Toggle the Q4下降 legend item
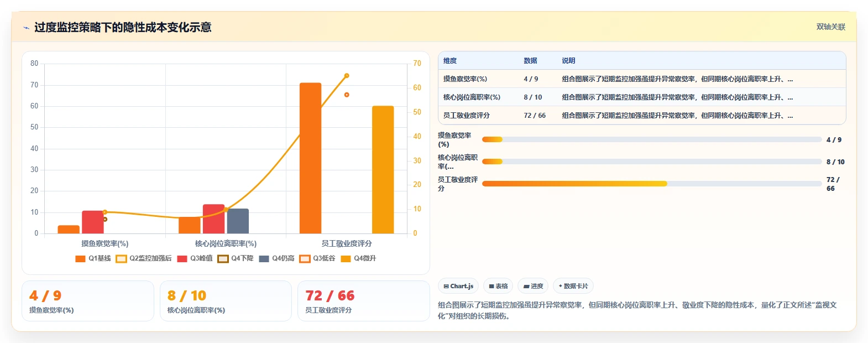The image size is (868, 343). (x=236, y=258)
